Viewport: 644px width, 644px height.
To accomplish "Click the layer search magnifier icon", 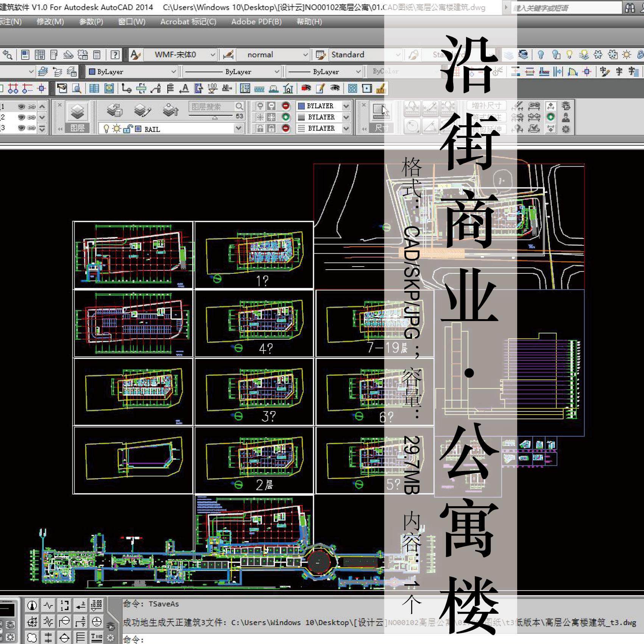I will point(239,106).
